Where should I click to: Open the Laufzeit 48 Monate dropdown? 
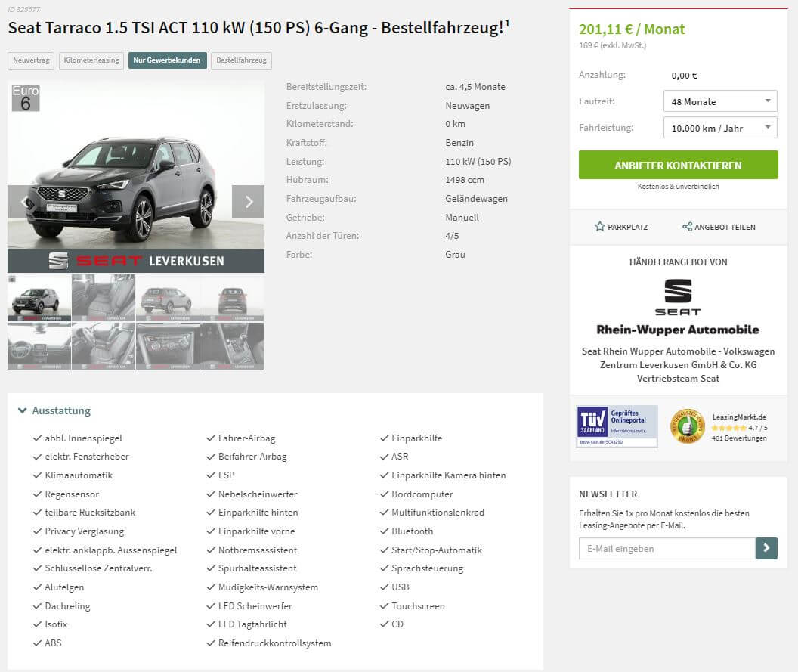click(x=720, y=101)
